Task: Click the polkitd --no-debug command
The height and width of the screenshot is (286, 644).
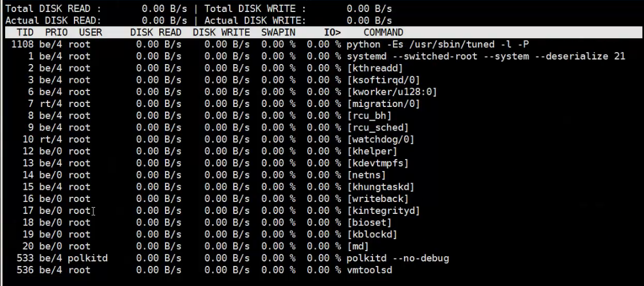Action: 398,259
